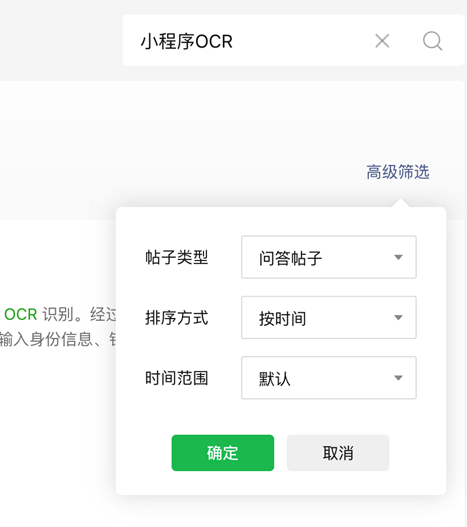The image size is (467, 527).
Task: Open the result snippet mentioning 输入身份信息
Action: (x=58, y=339)
